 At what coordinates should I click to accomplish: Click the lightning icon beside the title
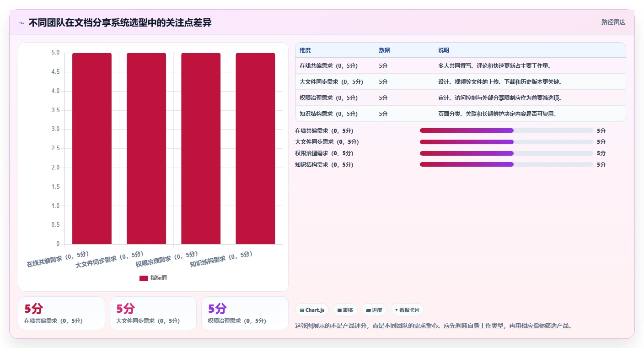(22, 23)
